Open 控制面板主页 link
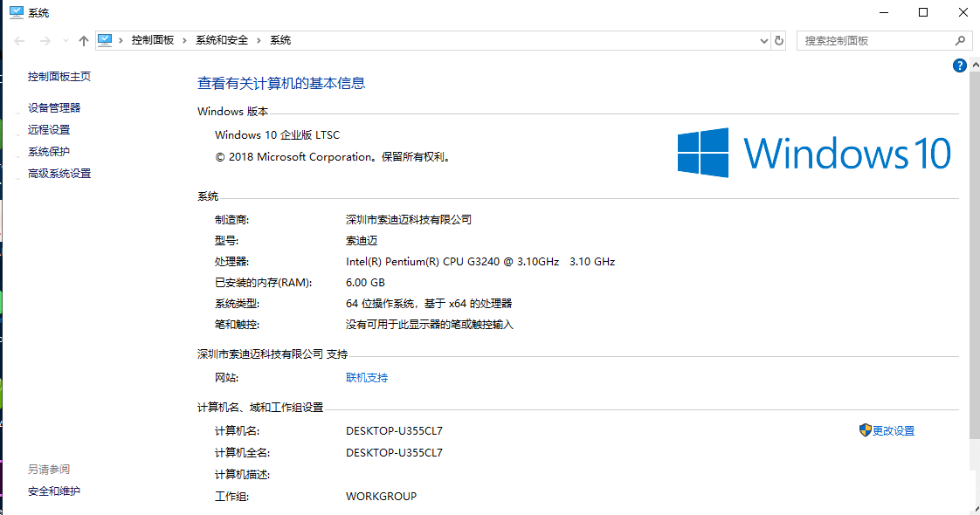This screenshot has height=515, width=980. (59, 76)
